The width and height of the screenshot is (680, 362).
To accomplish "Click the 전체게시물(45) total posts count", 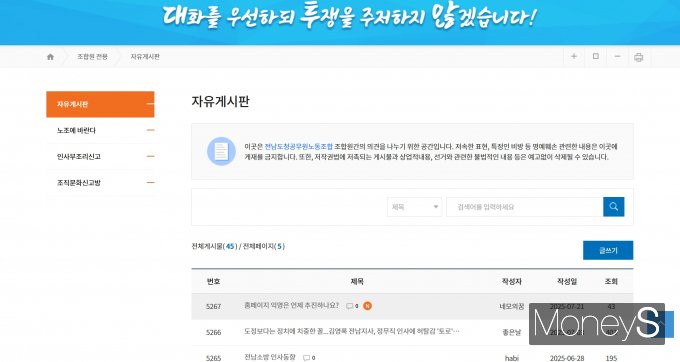I will 215,246.
